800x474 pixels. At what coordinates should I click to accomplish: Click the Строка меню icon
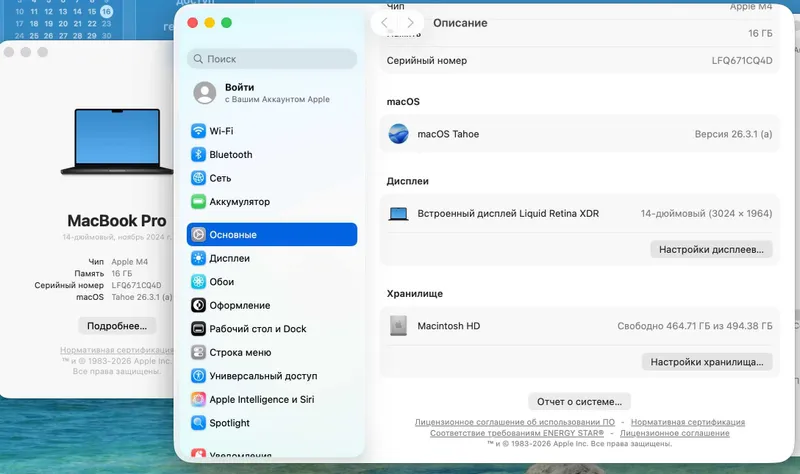pos(198,352)
